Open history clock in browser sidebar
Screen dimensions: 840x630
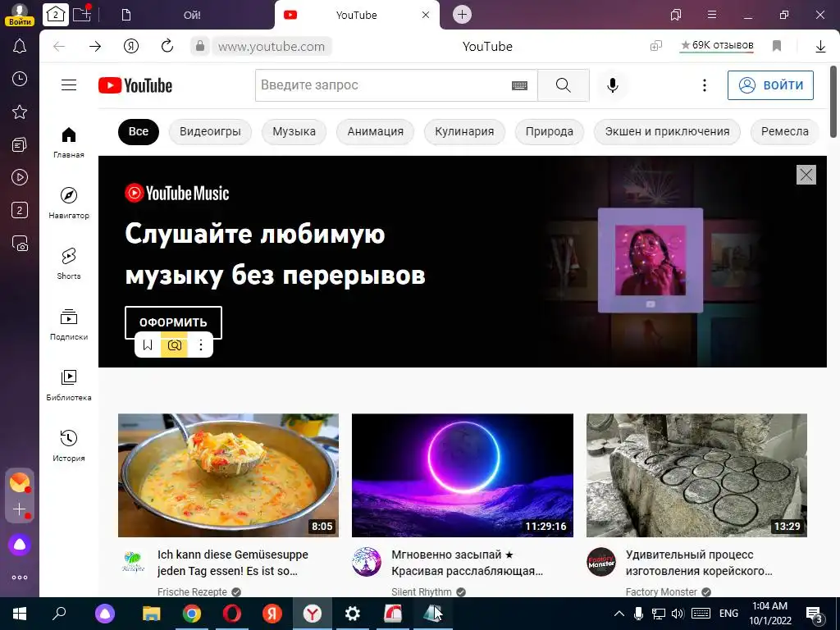(x=20, y=80)
